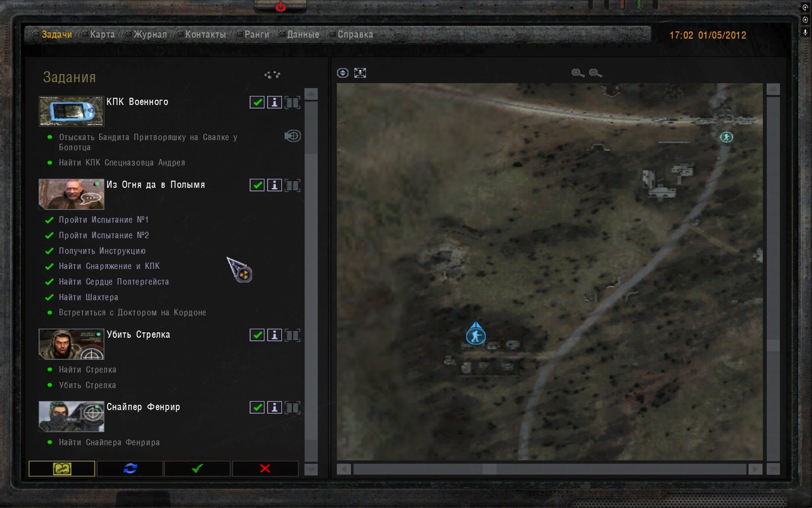Select objective Найти Сердце Полтергейста
Screen dimensions: 812x508
pos(114,282)
